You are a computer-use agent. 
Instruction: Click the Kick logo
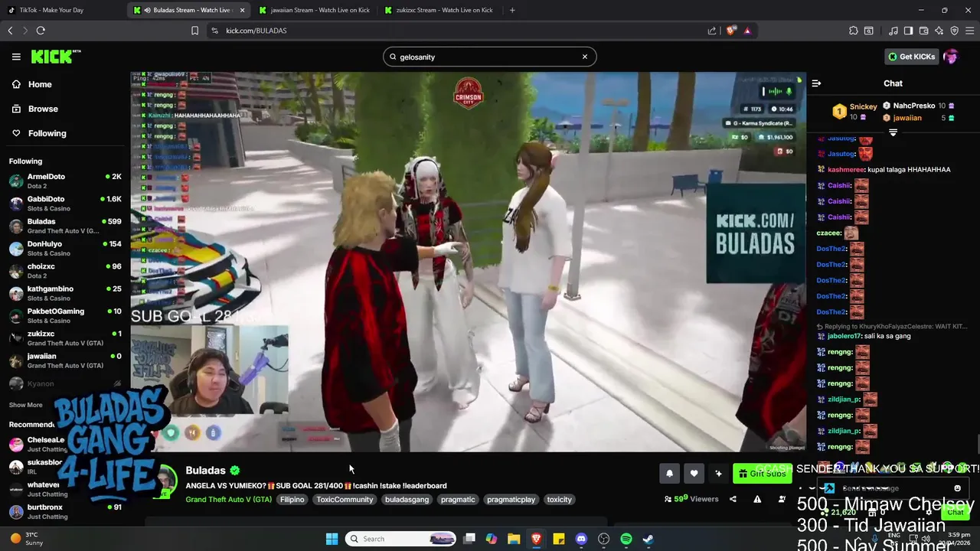click(55, 57)
